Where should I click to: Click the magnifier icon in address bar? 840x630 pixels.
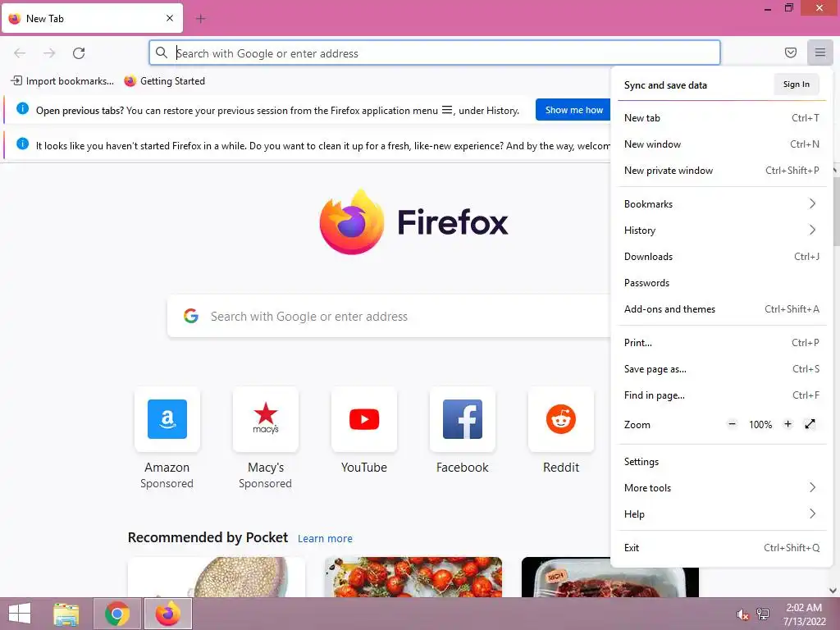pyautogui.click(x=162, y=52)
